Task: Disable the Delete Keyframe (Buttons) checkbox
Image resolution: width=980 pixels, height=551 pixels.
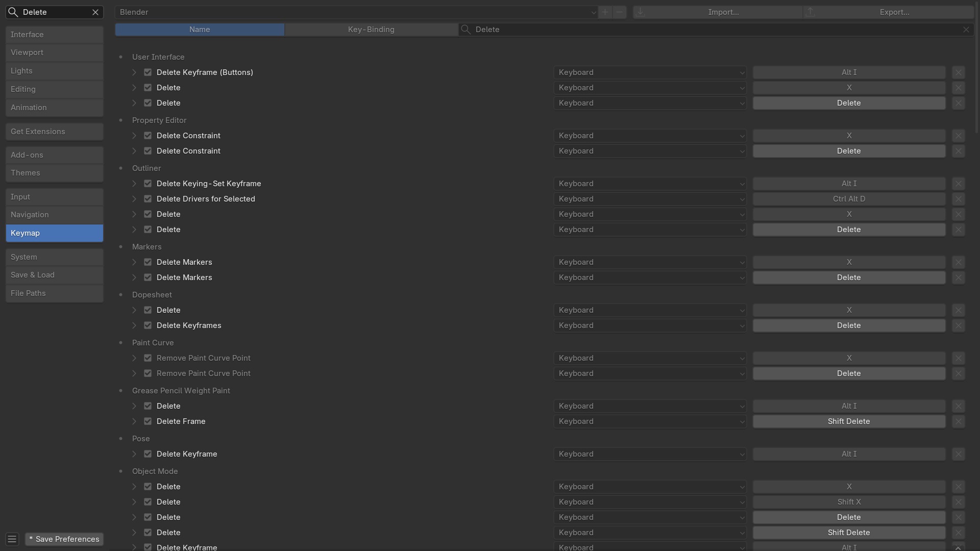Action: click(148, 72)
